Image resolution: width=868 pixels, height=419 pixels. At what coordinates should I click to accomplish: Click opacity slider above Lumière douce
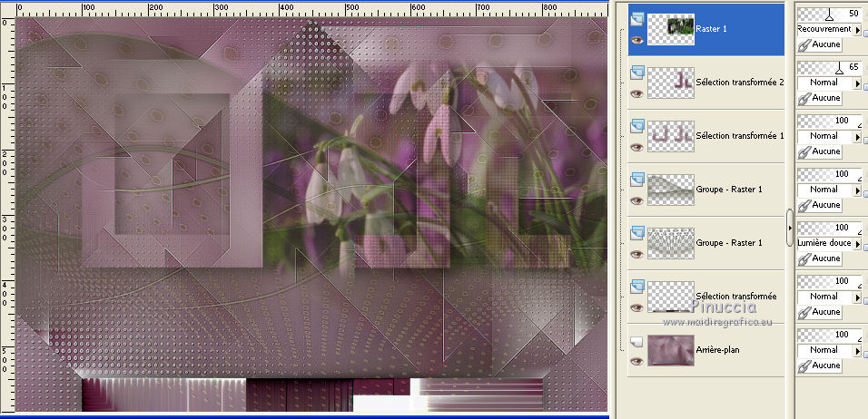point(829,228)
